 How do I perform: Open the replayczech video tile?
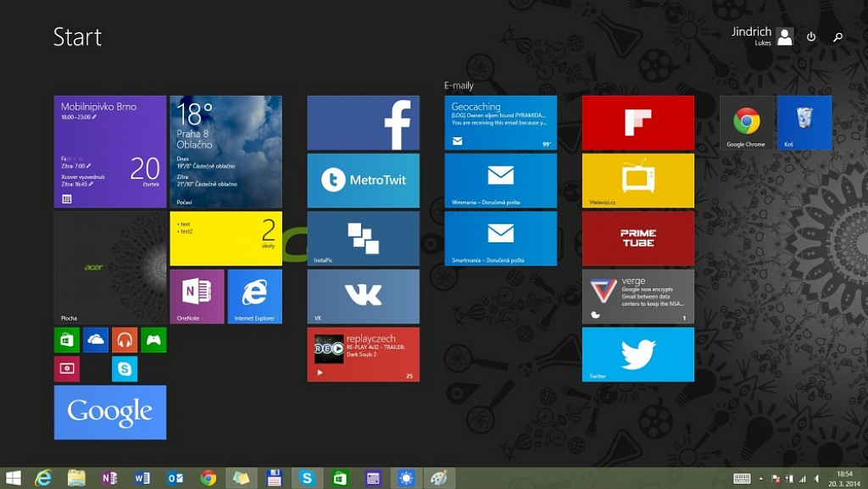click(363, 354)
